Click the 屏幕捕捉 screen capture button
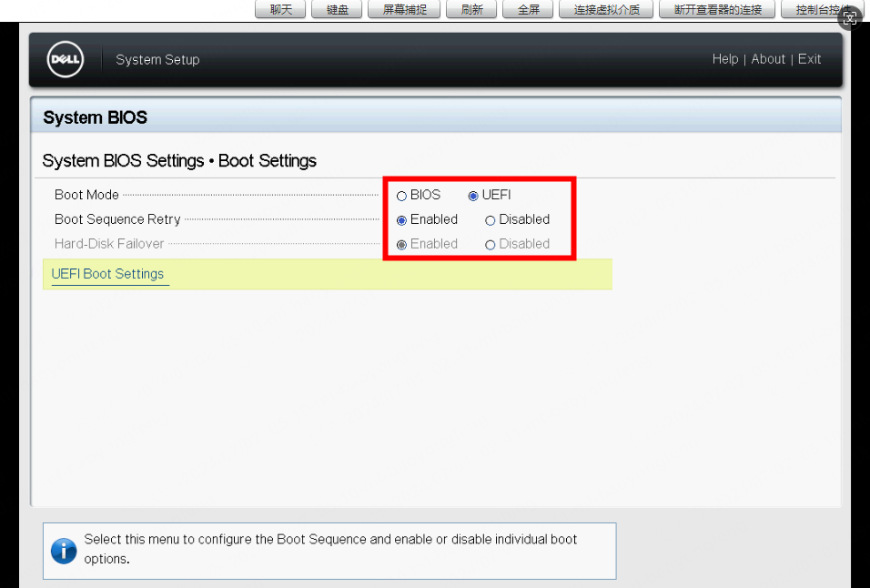The image size is (870, 588). (x=404, y=9)
